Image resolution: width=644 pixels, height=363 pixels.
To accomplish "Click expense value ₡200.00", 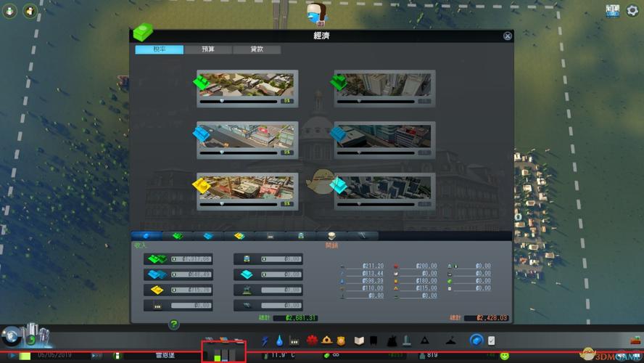I will point(426,266).
